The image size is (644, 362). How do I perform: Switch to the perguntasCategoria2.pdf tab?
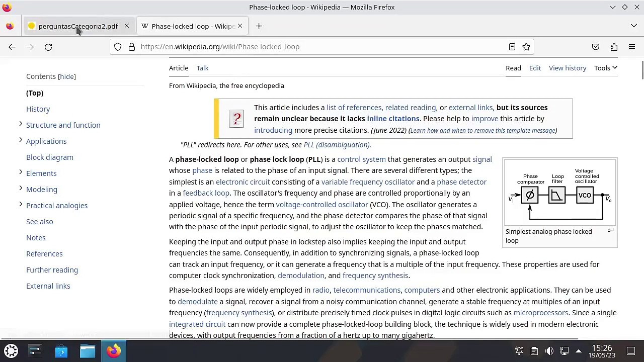(x=78, y=26)
